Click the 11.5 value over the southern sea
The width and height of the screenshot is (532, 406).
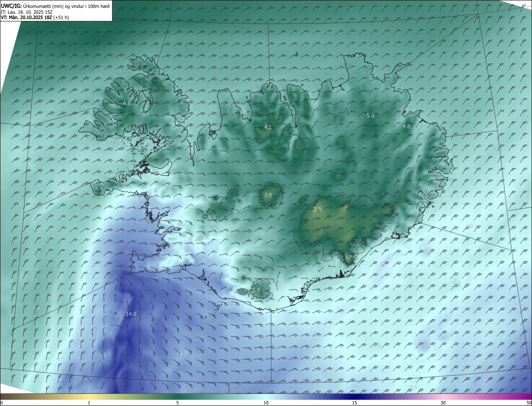182,353
